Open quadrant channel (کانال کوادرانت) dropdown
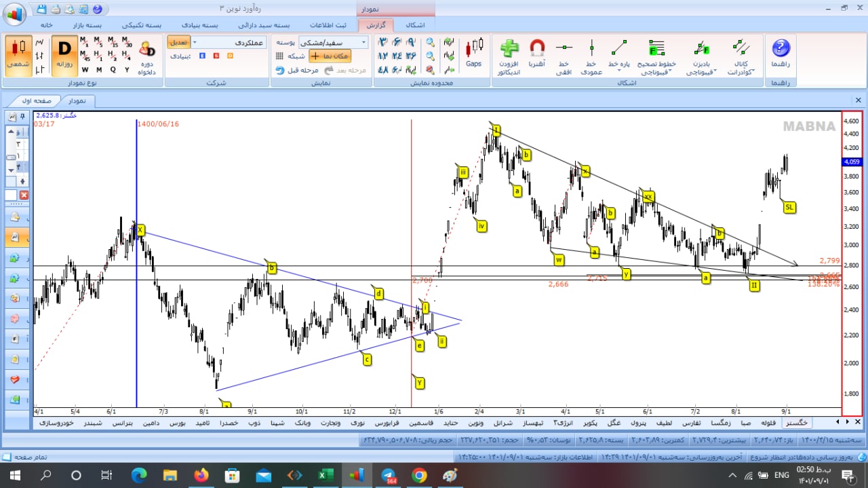The width and height of the screenshot is (868, 488). coord(741,58)
